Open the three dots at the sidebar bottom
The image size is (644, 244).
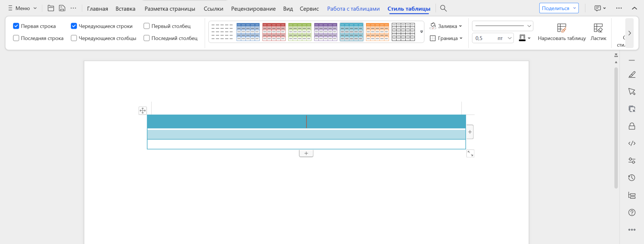[632, 230]
